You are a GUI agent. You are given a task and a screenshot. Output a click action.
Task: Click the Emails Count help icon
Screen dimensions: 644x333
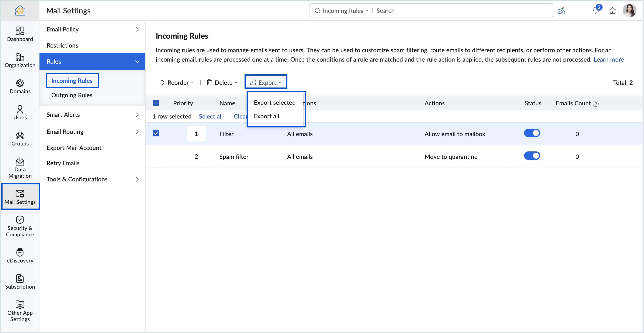click(x=596, y=104)
